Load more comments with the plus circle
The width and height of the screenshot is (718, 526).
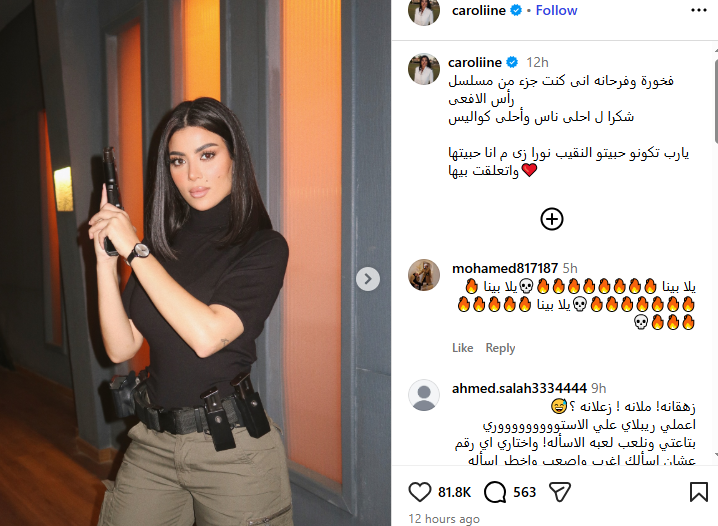coord(552,219)
